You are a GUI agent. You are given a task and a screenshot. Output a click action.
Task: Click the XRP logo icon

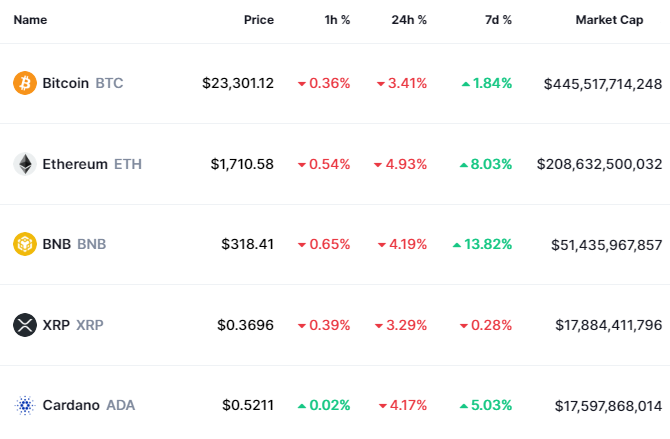click(24, 325)
